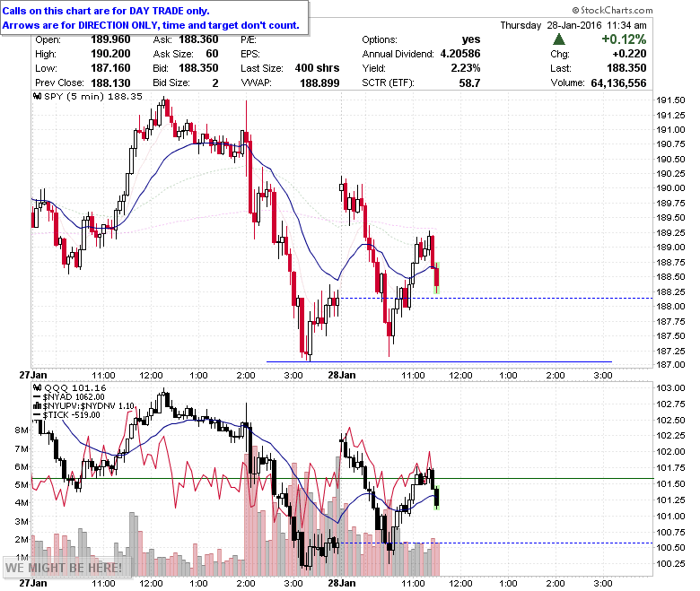Click the Options value 'yes'
Screen dimensions: 700x591
471,39
